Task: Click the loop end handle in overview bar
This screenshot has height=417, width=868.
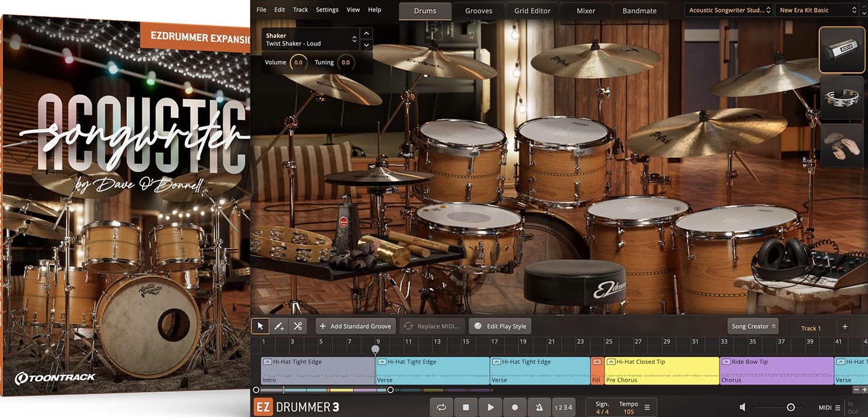Action: click(x=390, y=390)
